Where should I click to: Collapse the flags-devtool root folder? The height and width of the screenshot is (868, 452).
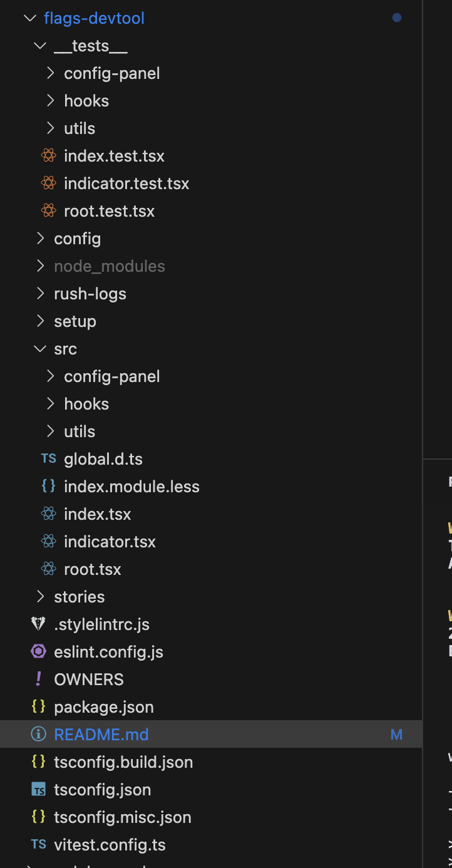[29, 18]
